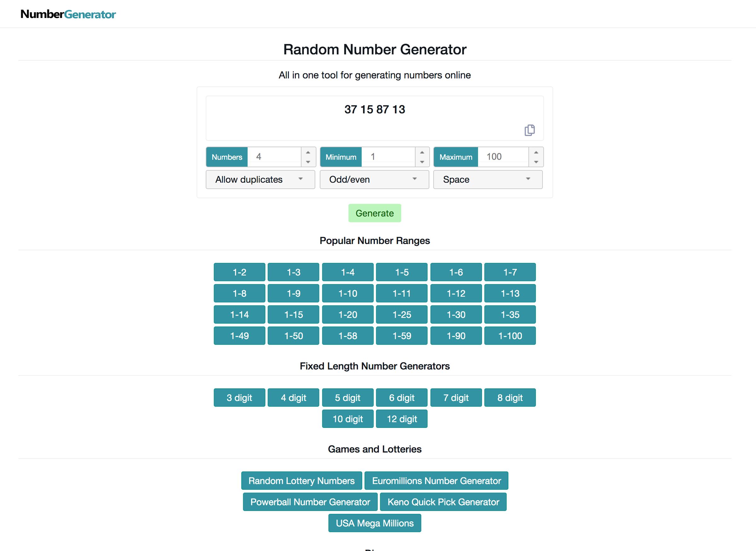Open the Allow duplicates dropdown

pos(260,179)
